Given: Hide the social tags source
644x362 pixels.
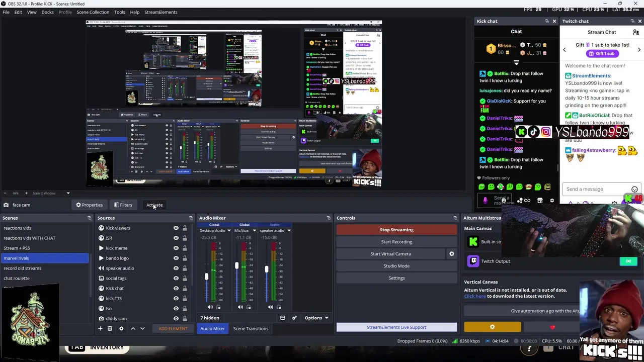Looking at the screenshot, I should point(176,279).
